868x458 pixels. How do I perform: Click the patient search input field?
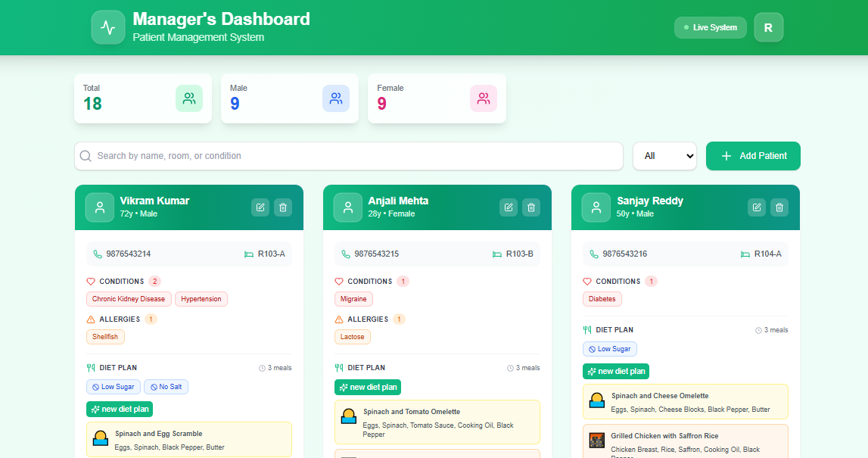[348, 156]
